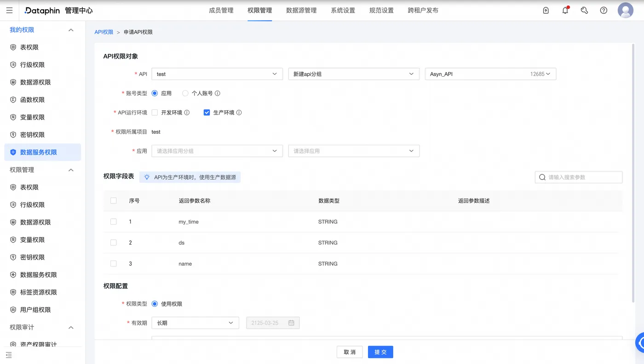Click 返回参数名称 column header
Screen dimensions: 644x364
pos(195,201)
